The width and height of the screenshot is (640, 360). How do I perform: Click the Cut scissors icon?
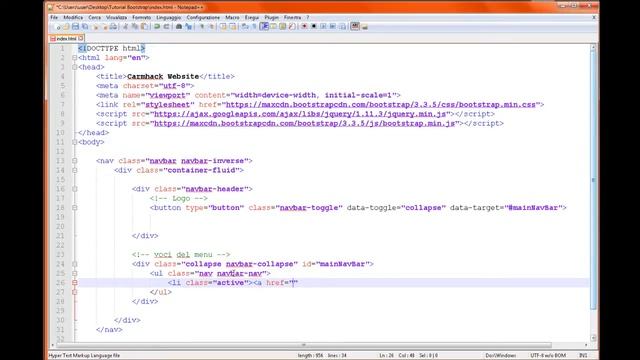click(x=126, y=27)
